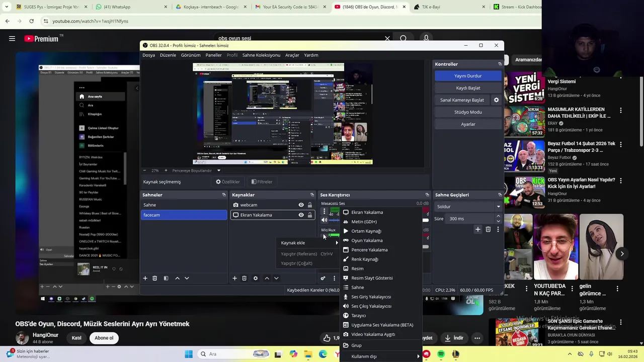Zoom in preview with plus button

[x=166, y=170]
